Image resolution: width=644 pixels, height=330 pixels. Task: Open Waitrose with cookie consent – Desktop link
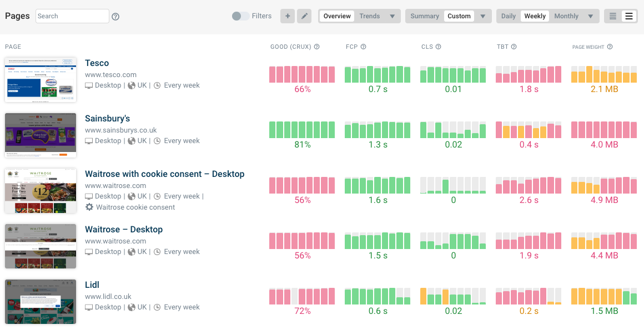pyautogui.click(x=165, y=174)
